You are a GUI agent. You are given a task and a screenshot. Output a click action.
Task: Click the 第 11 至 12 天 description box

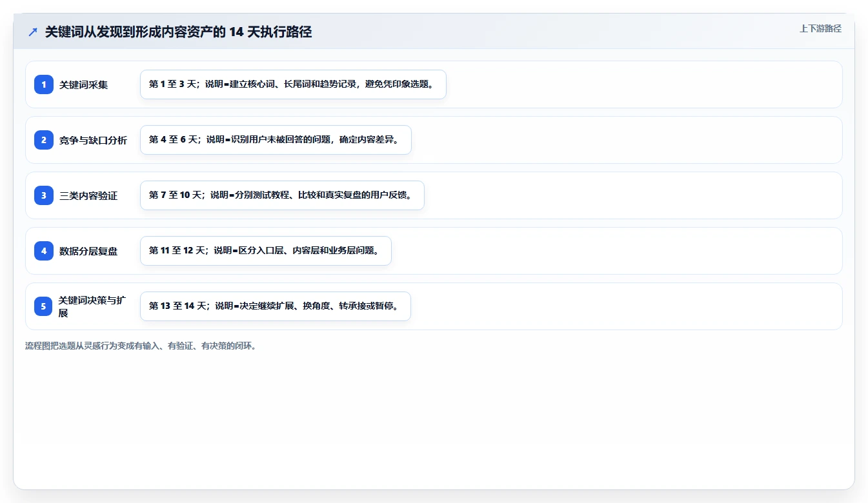tap(266, 251)
